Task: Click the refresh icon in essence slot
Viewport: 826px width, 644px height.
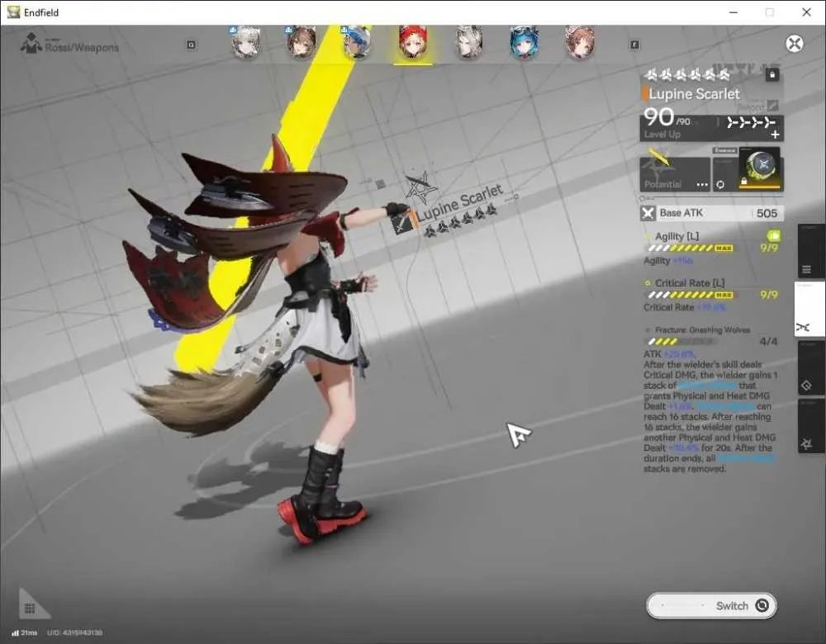Action: tap(720, 185)
